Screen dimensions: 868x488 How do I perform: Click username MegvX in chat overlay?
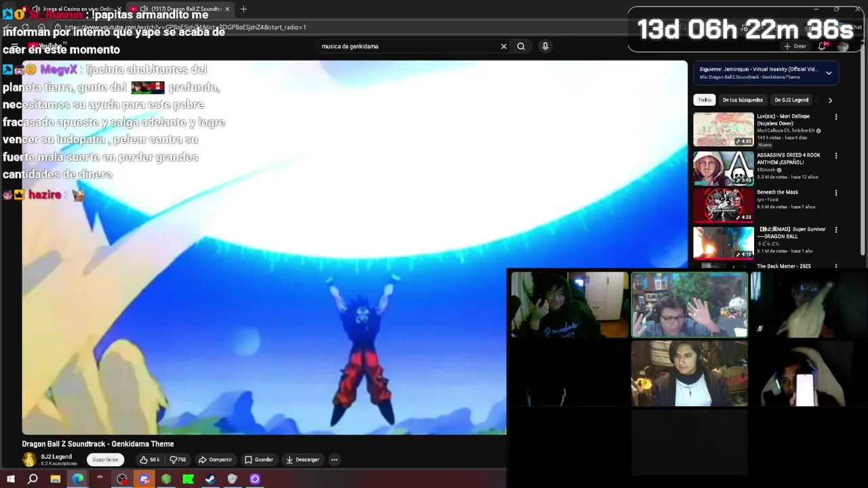(x=58, y=70)
